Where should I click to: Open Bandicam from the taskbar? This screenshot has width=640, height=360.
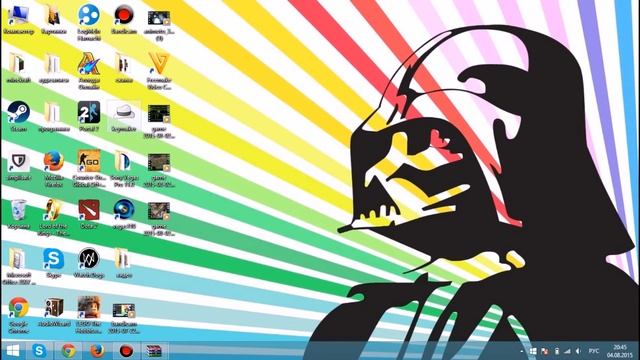(126, 351)
